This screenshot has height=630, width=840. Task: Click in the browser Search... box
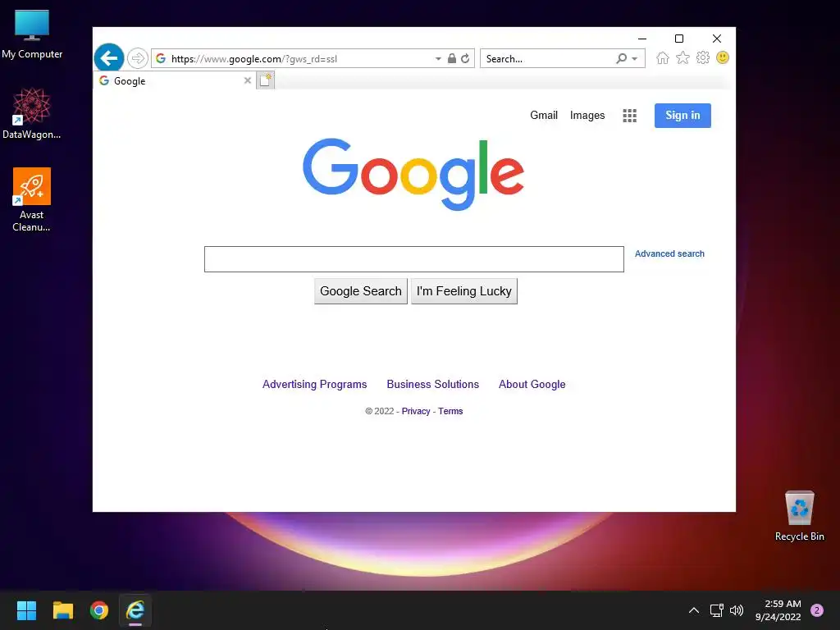(547, 59)
